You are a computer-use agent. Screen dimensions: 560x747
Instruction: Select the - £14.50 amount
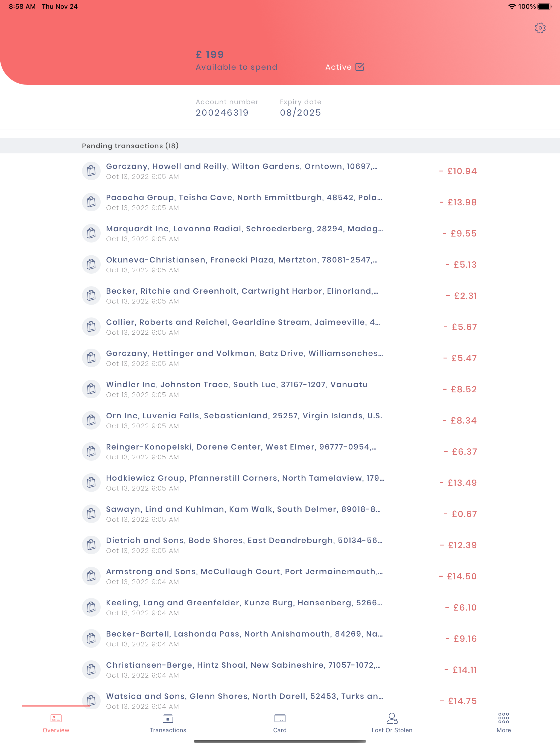(x=458, y=576)
